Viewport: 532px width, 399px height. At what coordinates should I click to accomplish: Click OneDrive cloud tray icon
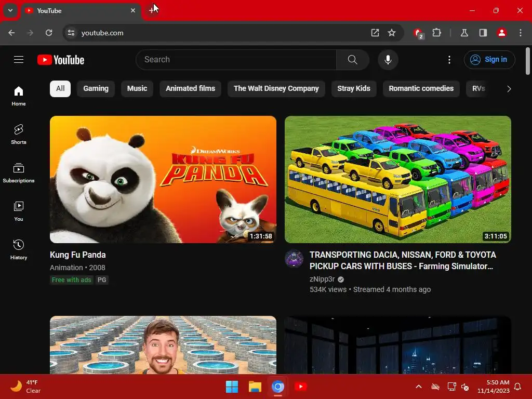click(435, 387)
